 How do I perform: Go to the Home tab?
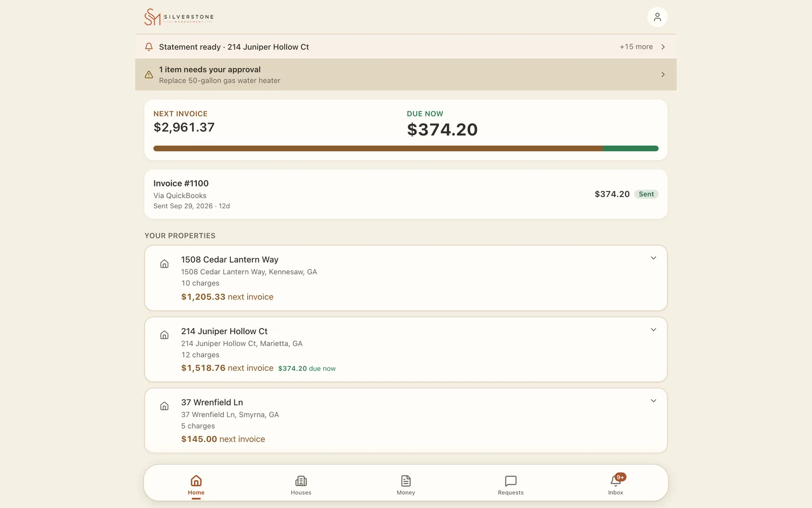(196, 485)
